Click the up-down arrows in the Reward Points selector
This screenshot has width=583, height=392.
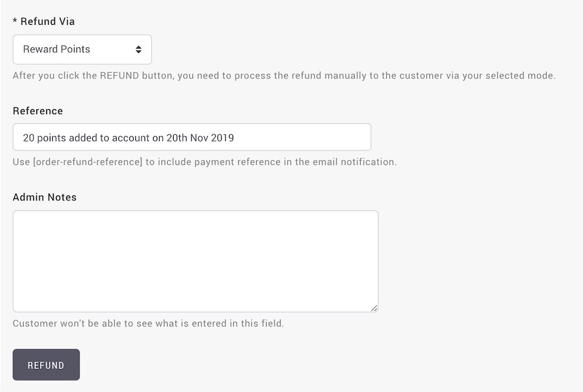click(138, 49)
